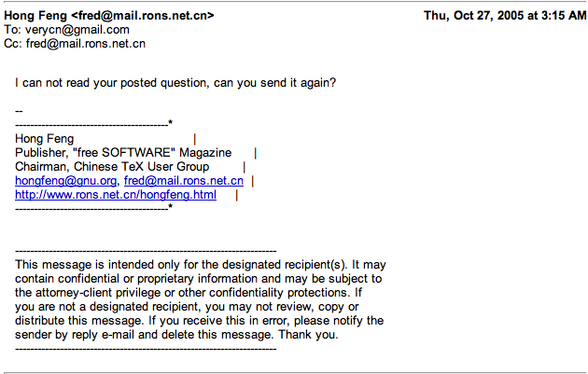Click the dashed line above the disclaimer
This screenshot has height=374, width=588.
146,251
